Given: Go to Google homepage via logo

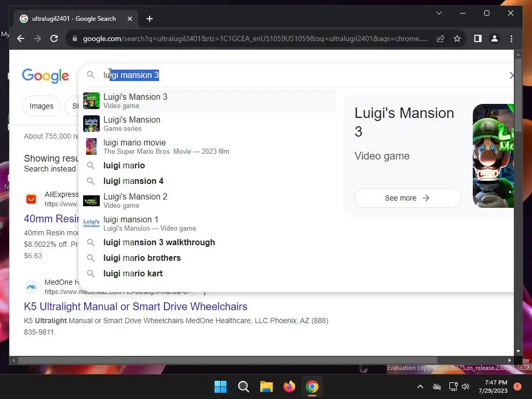Looking at the screenshot, I should tap(46, 76).
